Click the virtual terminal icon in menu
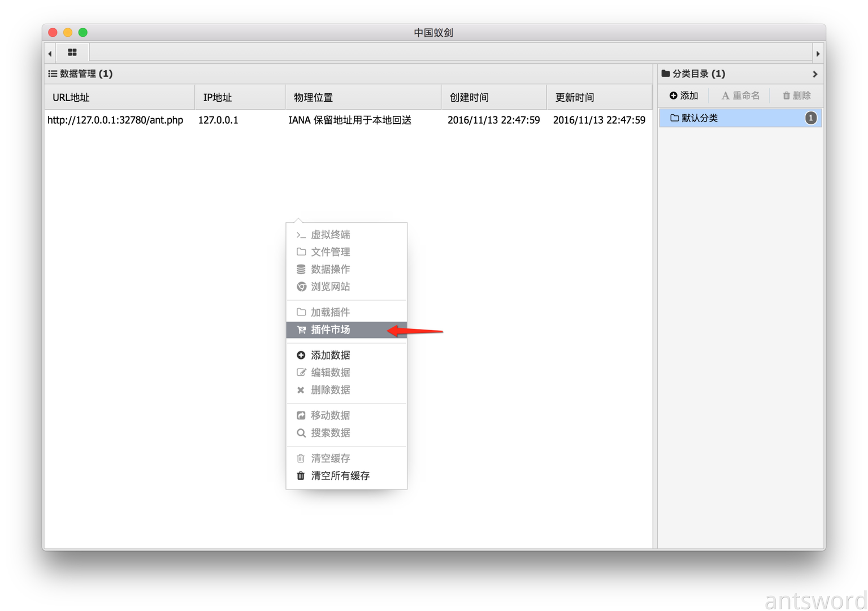The height and width of the screenshot is (611, 868). [x=301, y=235]
